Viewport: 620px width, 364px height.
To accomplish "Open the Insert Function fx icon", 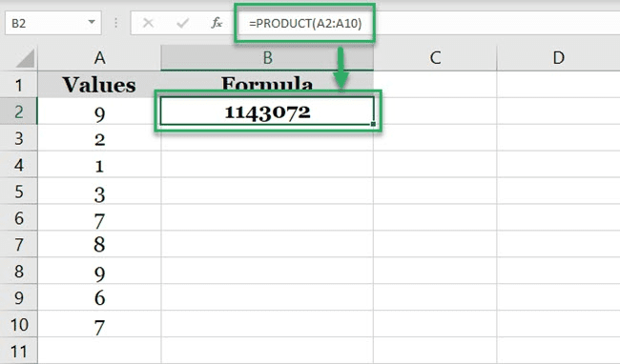I will [217, 23].
